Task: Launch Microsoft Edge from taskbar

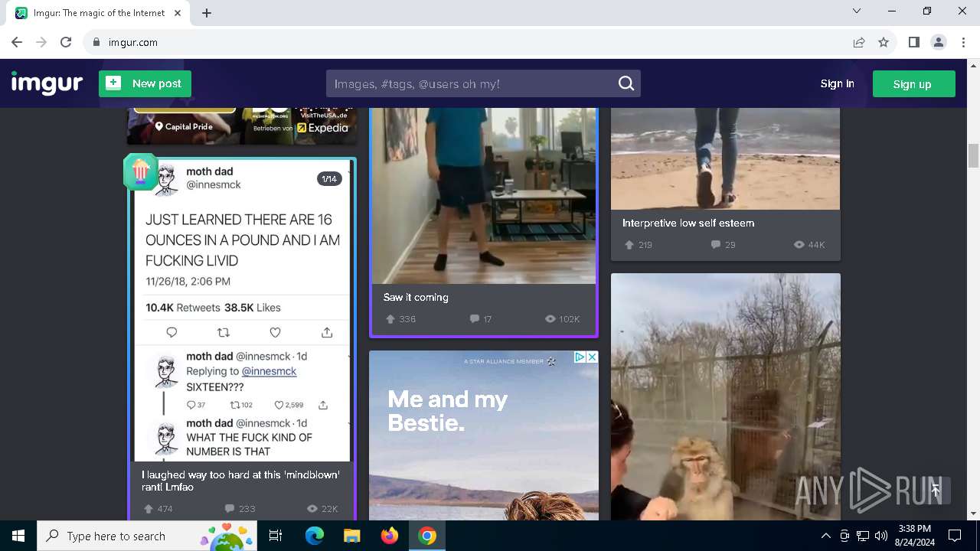Action: point(315,536)
